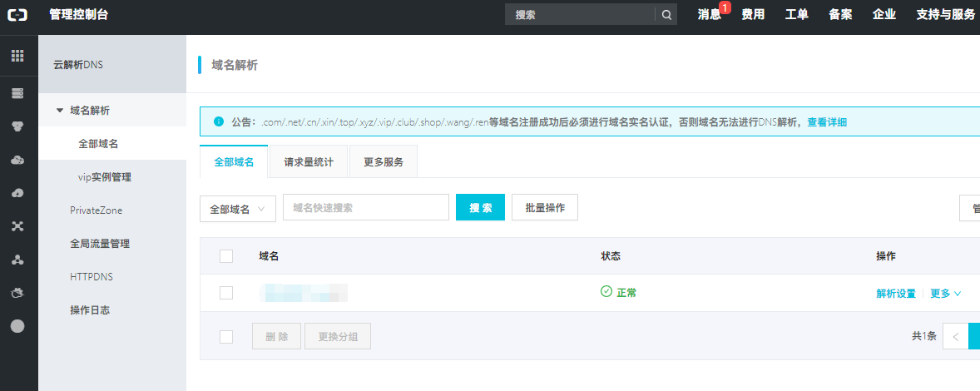Focus the top 搜索 input field

pos(580,15)
